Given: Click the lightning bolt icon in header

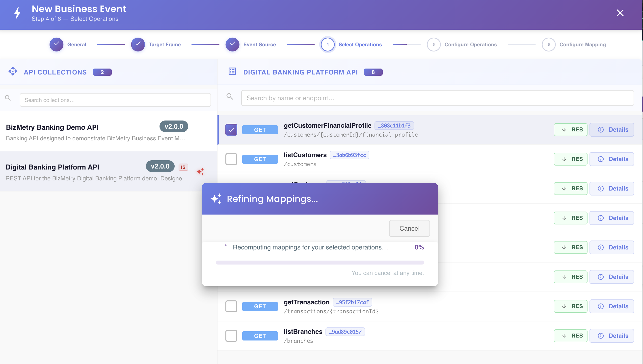Looking at the screenshot, I should [17, 13].
